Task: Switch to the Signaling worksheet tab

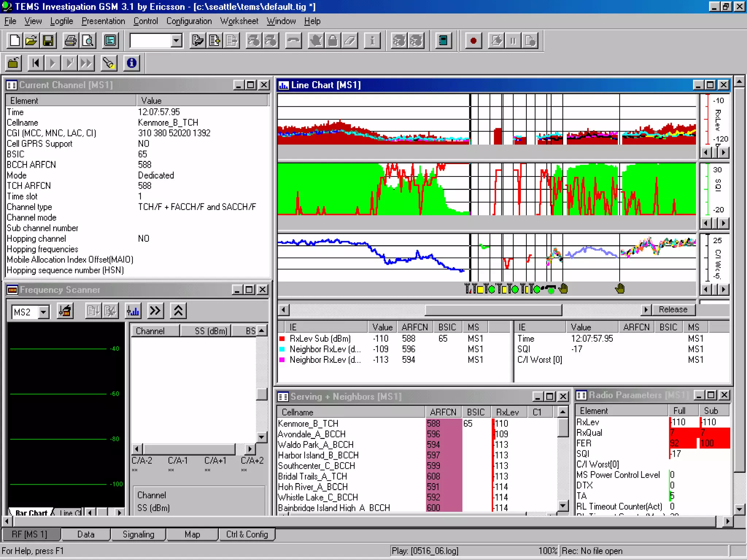Action: (138, 534)
